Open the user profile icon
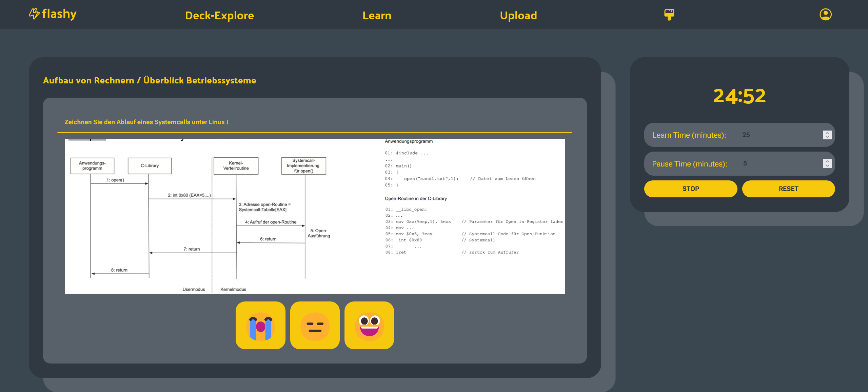The width and height of the screenshot is (868, 392). click(x=825, y=15)
